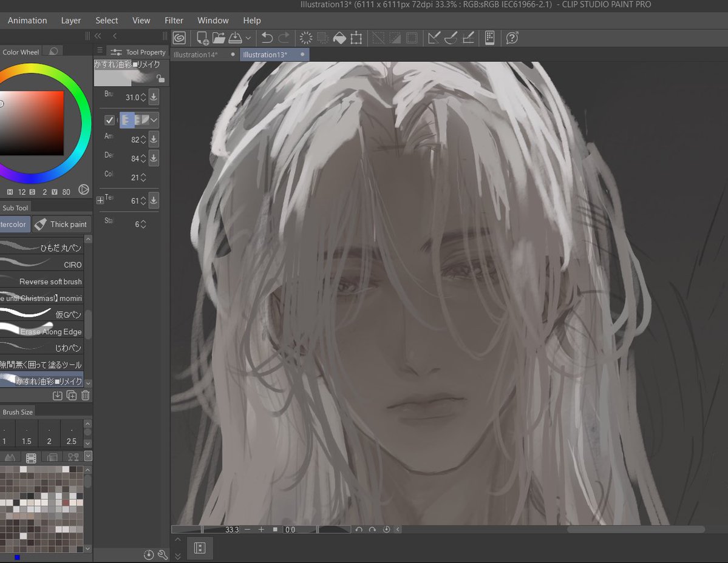The image size is (728, 563).
Task: Create a new canvas via toolbar
Action: [202, 38]
